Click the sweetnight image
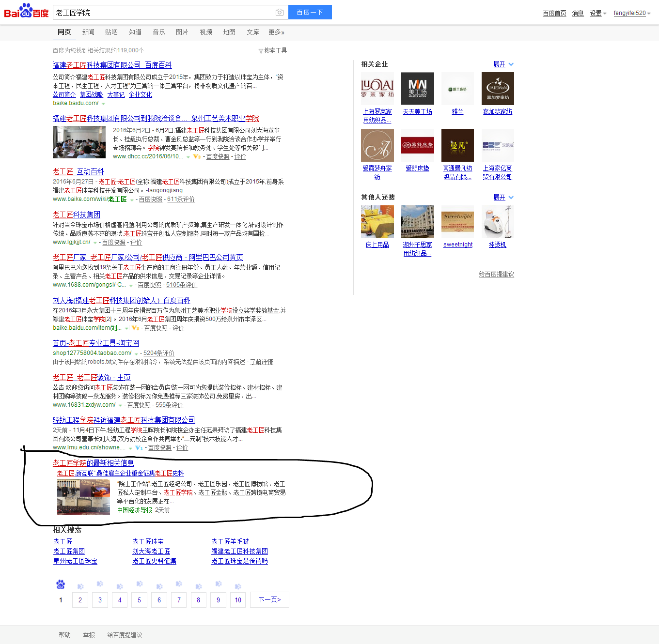 (x=457, y=222)
